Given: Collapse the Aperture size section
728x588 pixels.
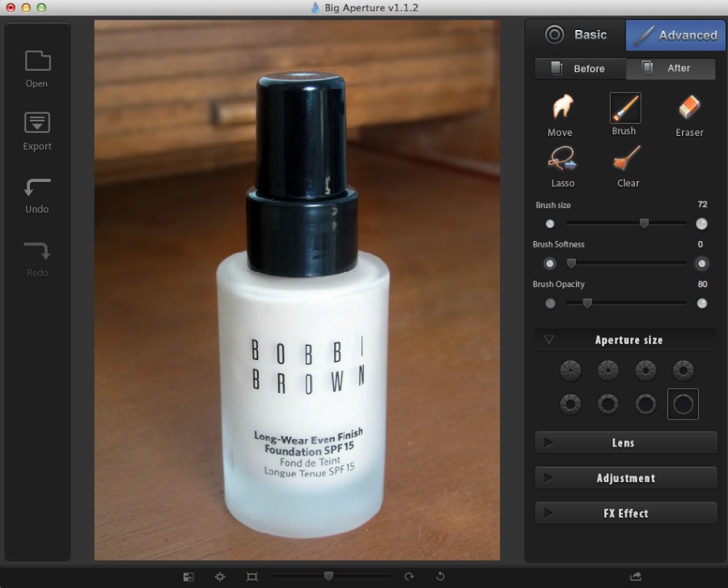Looking at the screenshot, I should click(626, 340).
